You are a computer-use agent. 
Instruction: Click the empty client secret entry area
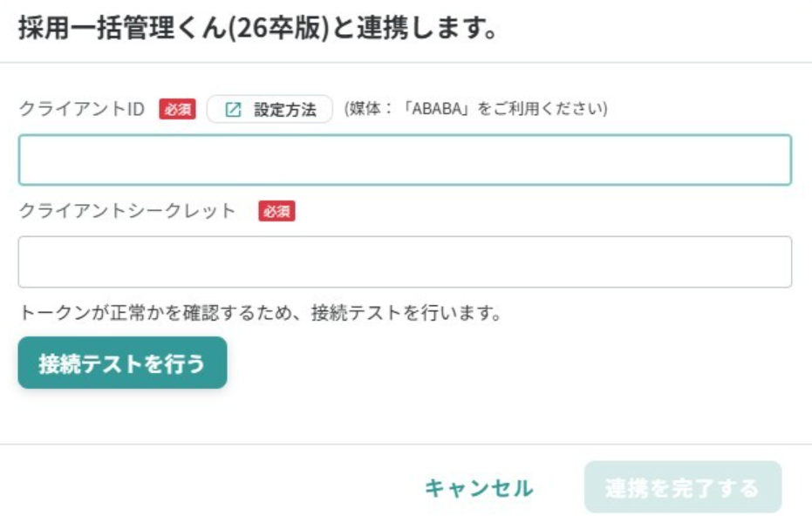tap(406, 261)
